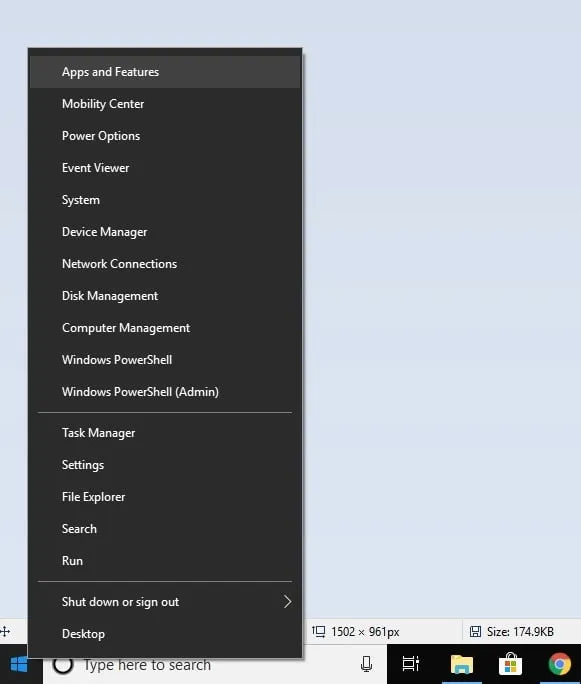Open Windows PowerShell (Admin)
The image size is (581, 684).
[165, 392]
